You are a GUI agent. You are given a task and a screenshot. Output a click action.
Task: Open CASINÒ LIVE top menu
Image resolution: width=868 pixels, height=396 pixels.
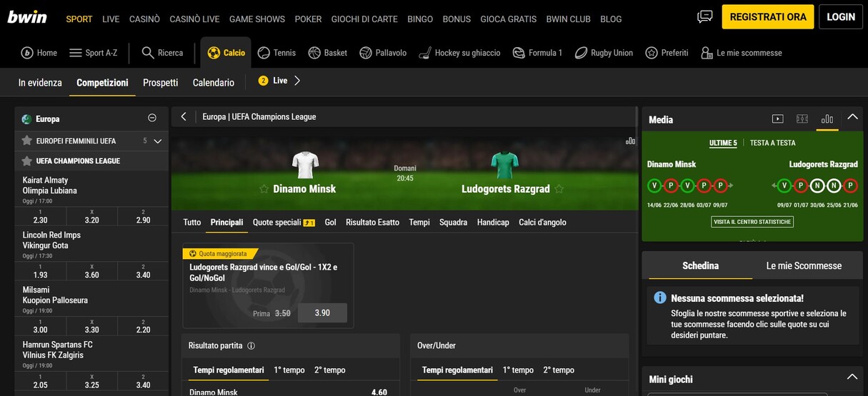click(194, 19)
